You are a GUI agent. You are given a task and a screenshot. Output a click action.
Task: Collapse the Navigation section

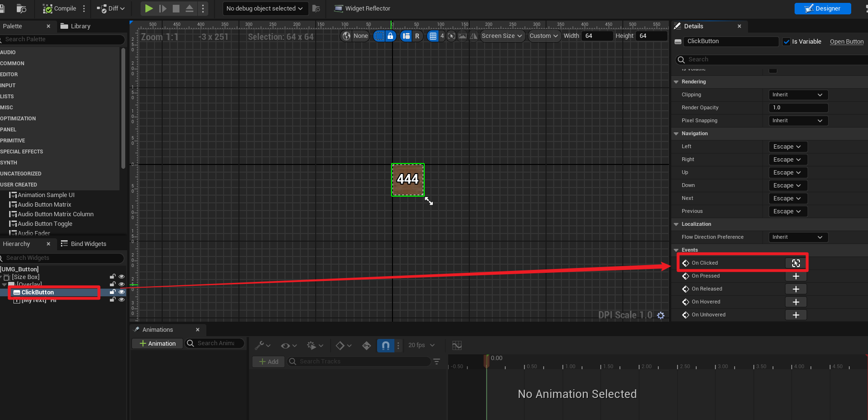click(676, 134)
